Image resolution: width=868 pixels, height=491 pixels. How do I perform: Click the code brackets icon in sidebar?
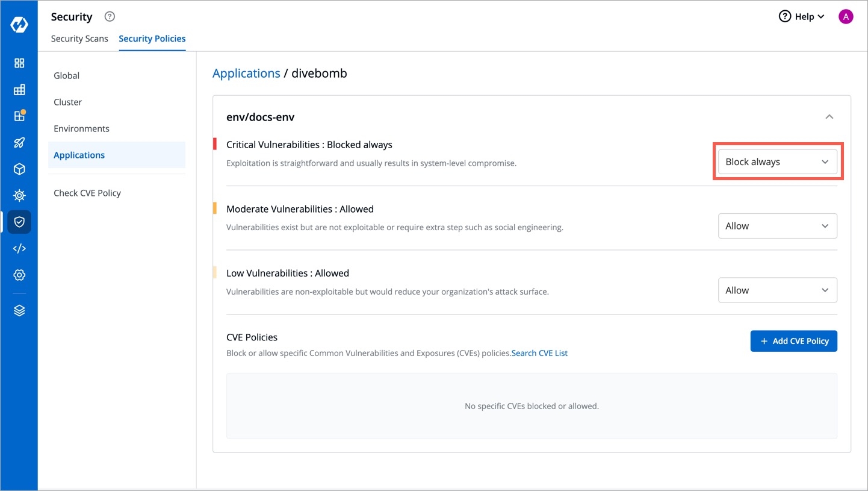tap(19, 248)
